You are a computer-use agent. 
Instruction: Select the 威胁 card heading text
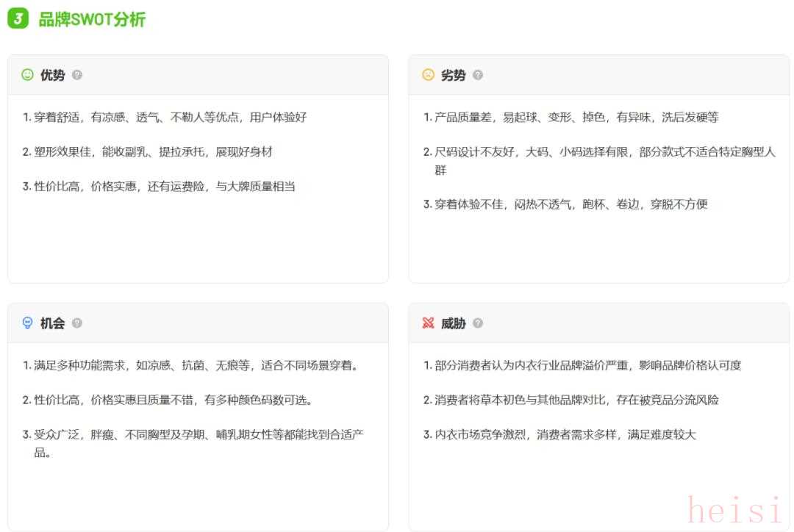(x=453, y=323)
